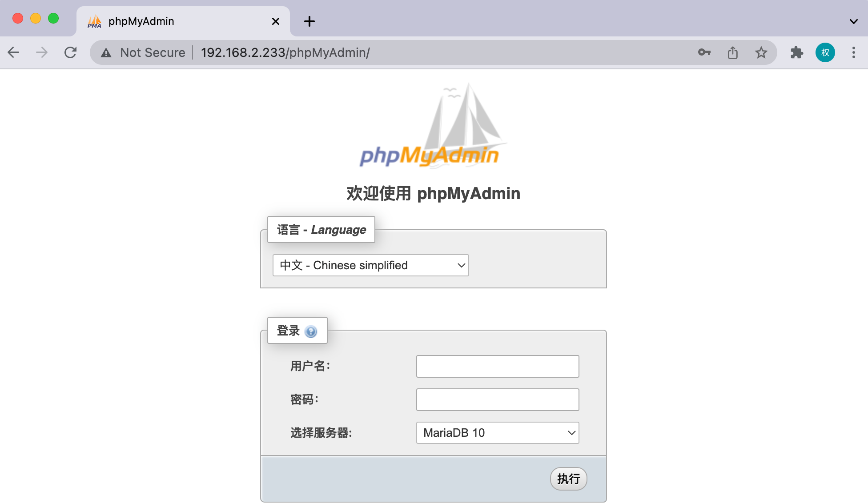868x503 pixels.
Task: Open the MariaDB 10 server dropdown
Action: point(498,433)
